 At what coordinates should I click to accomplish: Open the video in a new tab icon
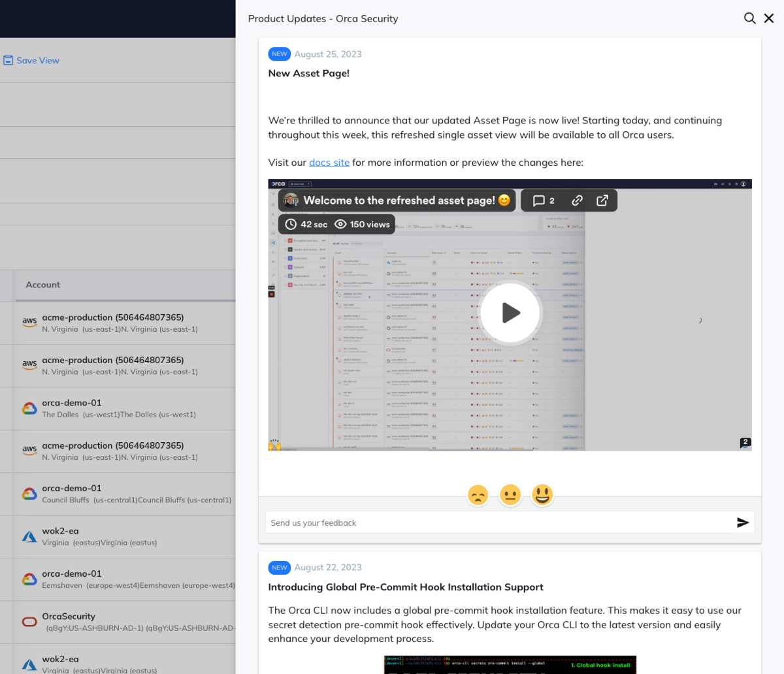tap(602, 201)
